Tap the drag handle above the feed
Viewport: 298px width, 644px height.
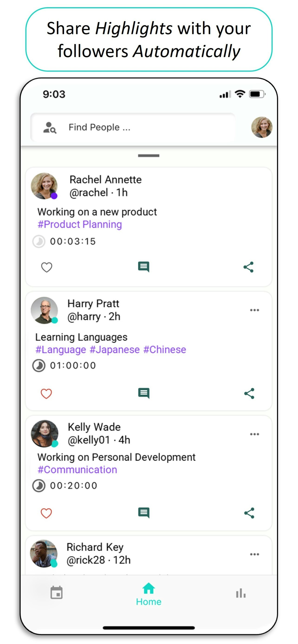(149, 156)
